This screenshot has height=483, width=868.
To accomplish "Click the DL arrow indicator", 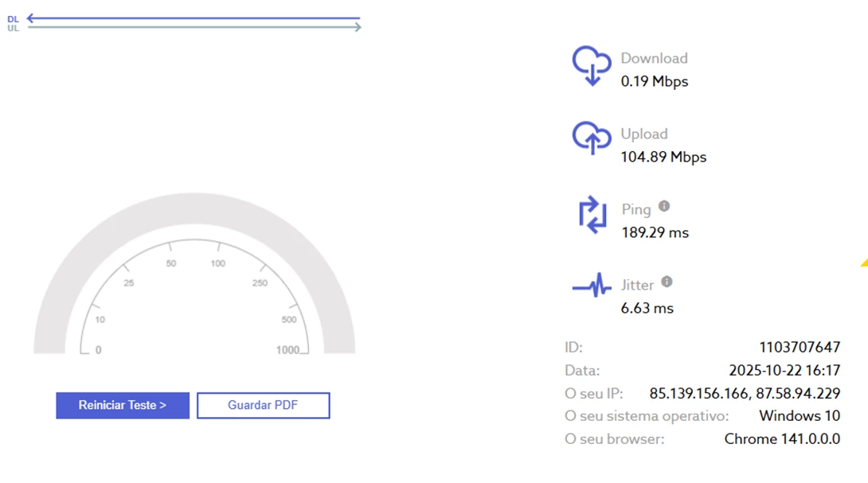I will (x=194, y=18).
